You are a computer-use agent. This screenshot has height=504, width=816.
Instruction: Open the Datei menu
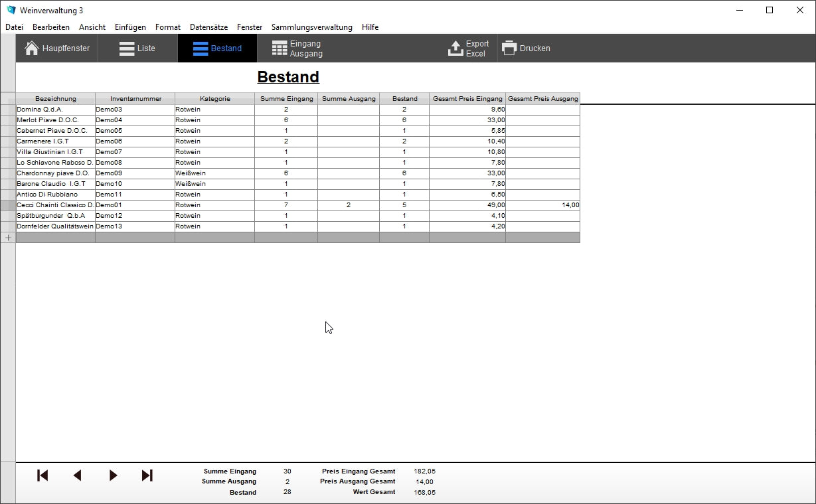(x=14, y=27)
